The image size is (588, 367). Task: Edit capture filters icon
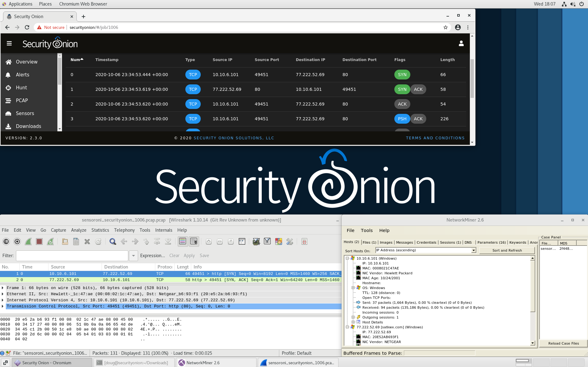[256, 241]
